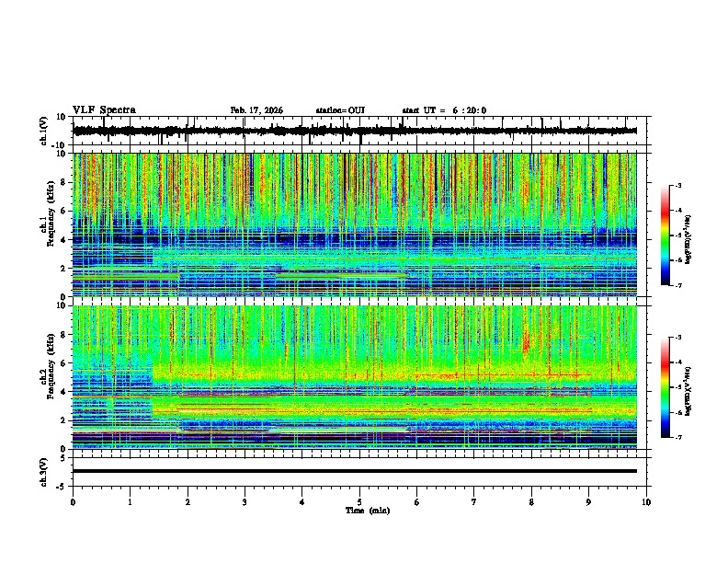This screenshot has width=728, height=563.
Task: Click the "8" kHz tick on ch.1 frequency axis
Action: pyautogui.click(x=63, y=182)
